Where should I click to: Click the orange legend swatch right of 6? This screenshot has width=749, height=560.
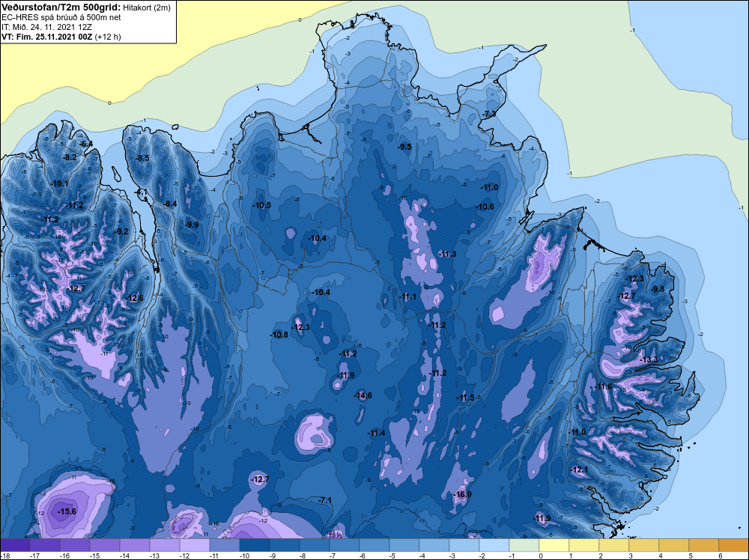734,545
